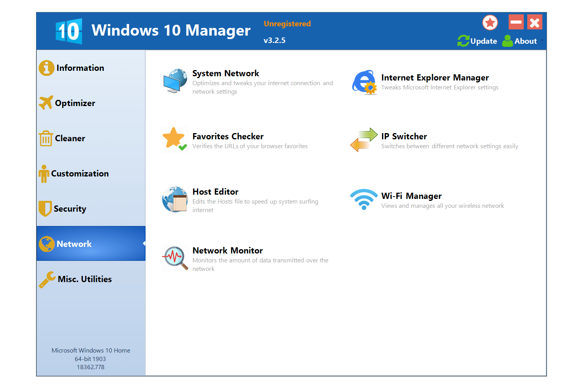Click the Misc. Utilities wrench icon

[x=47, y=279]
